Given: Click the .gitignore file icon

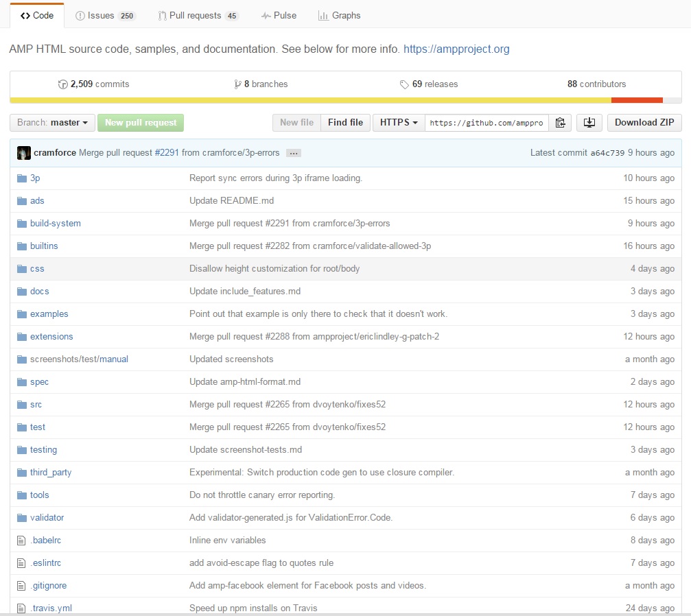Looking at the screenshot, I should coord(21,586).
